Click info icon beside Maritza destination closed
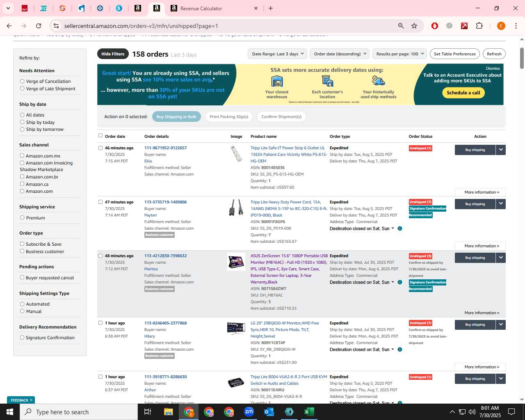Viewport: 525px width, 420px height. (x=400, y=282)
